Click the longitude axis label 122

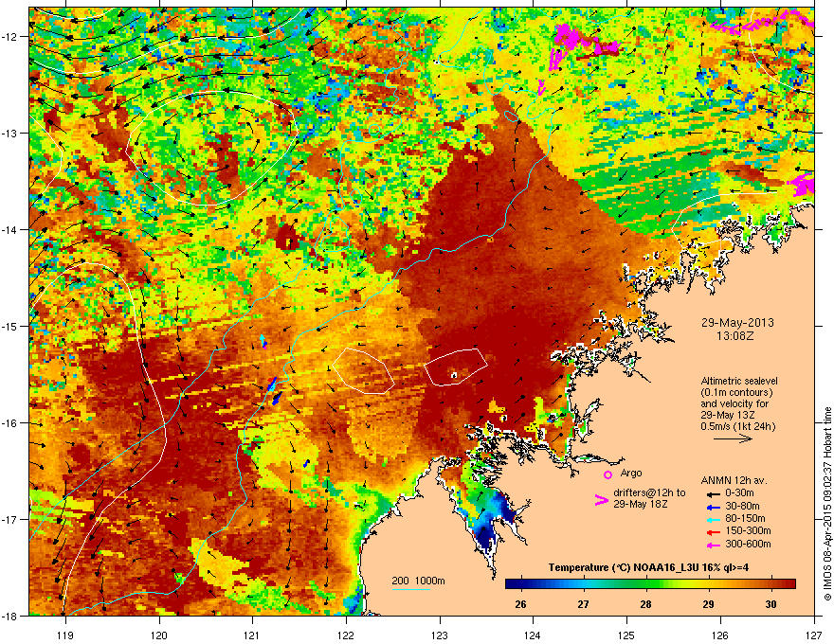(x=346, y=635)
